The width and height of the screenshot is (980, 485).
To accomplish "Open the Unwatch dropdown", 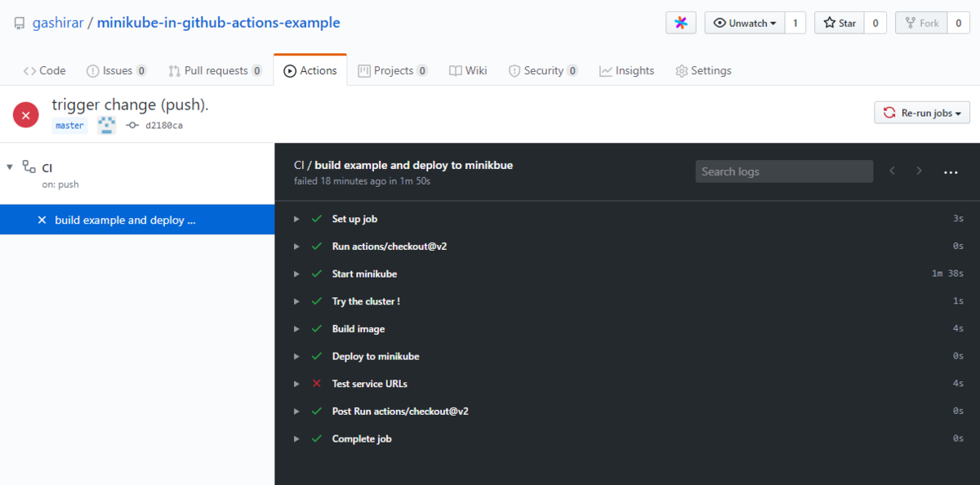I will pos(745,23).
